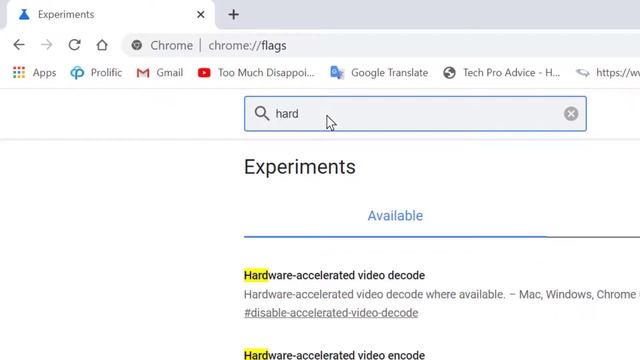The height and width of the screenshot is (360, 640).
Task: Click the Hardware-accelerated video decode title
Action: tap(334, 276)
